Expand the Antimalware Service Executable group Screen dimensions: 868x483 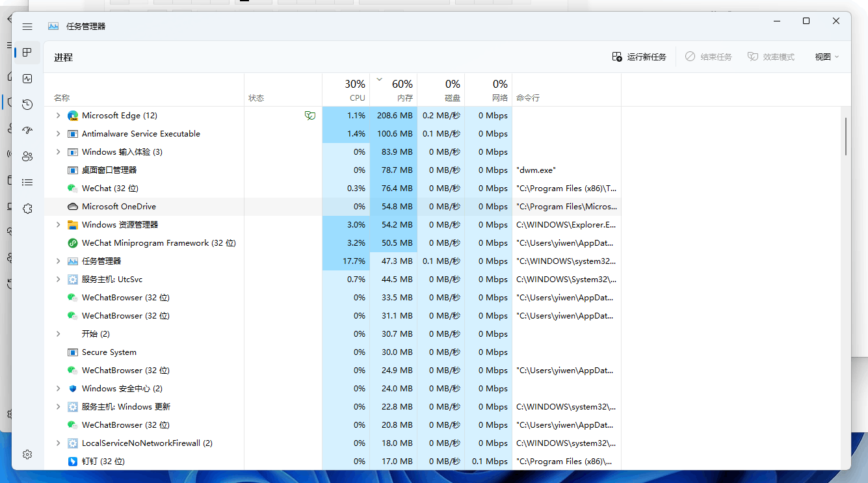coord(58,134)
